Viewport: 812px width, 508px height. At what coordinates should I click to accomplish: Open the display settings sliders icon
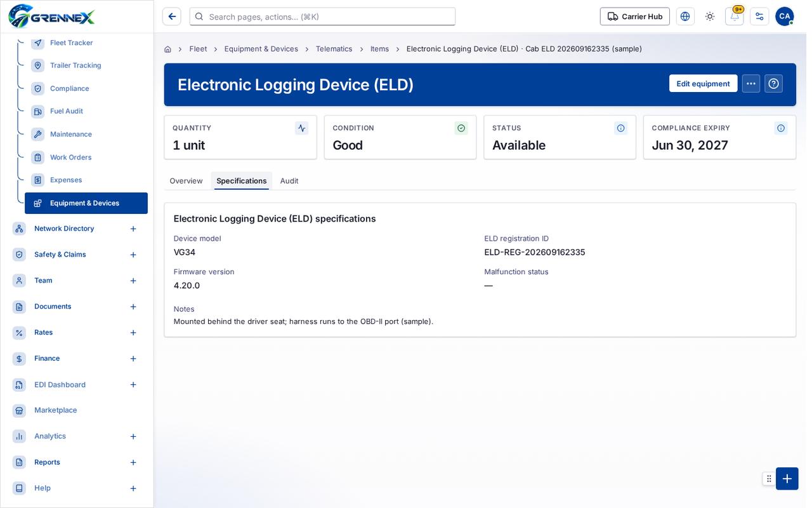click(x=759, y=17)
